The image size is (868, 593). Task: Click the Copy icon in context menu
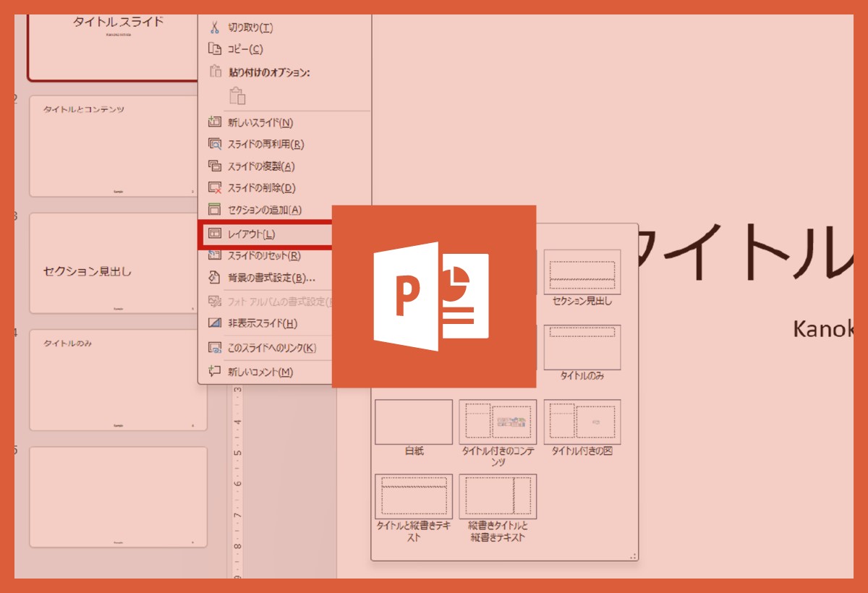214,49
